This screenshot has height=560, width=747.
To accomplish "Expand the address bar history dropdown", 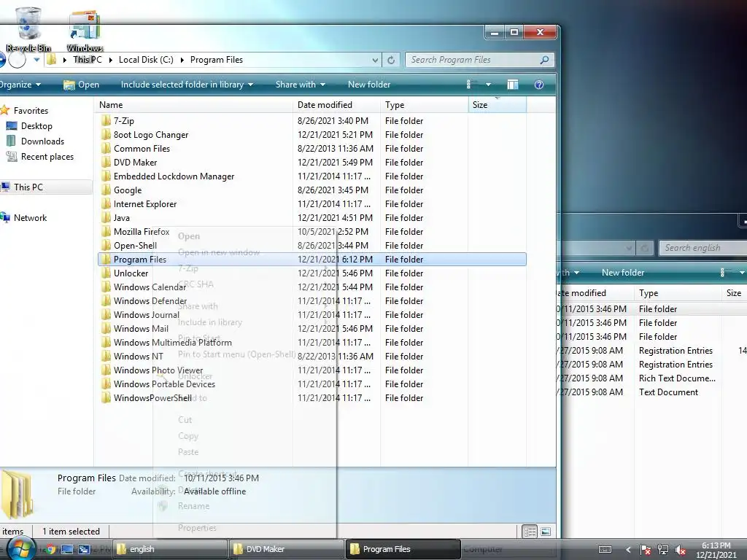I will tap(376, 60).
